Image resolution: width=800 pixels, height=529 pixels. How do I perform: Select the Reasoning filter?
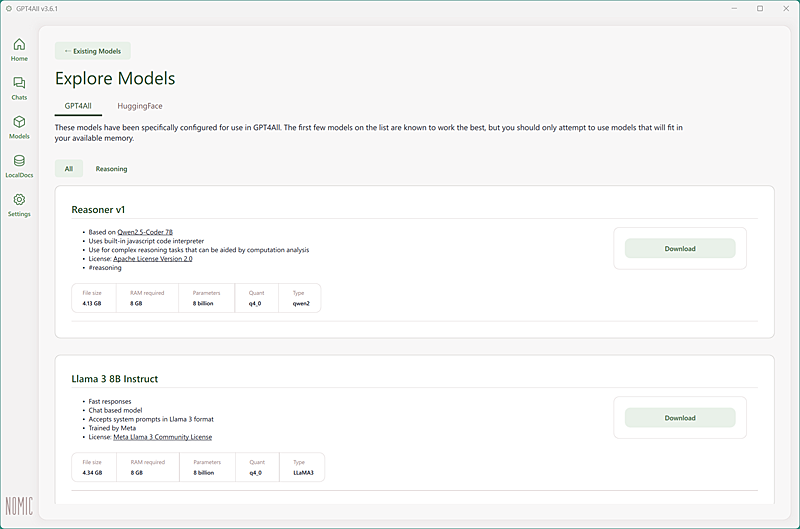111,169
